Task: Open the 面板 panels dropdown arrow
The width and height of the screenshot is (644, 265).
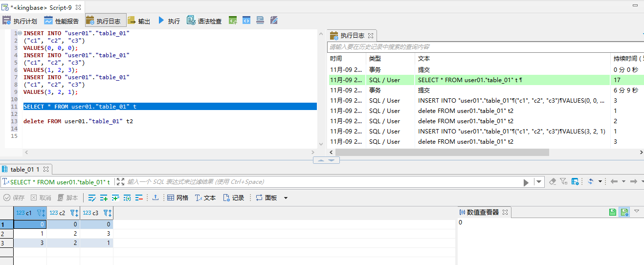Action: point(286,198)
